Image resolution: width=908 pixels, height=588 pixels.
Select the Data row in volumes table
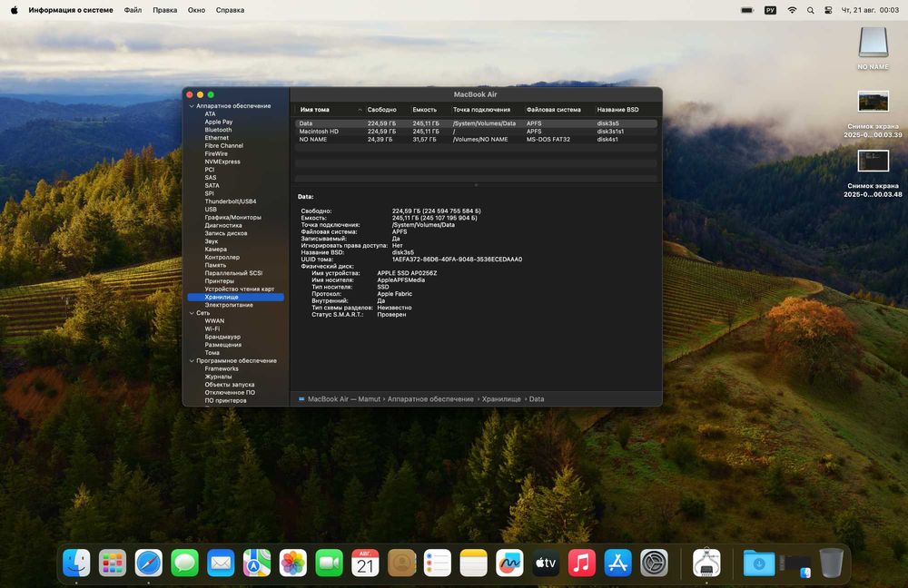[x=476, y=123]
